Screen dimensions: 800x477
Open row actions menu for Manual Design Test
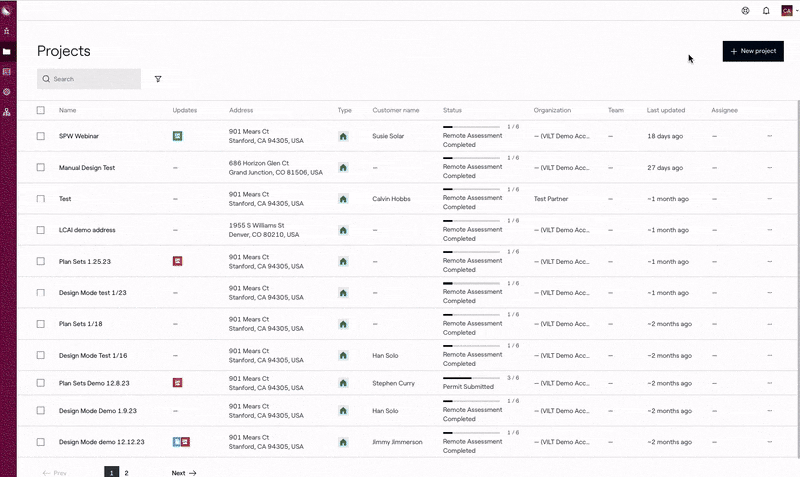[x=769, y=167]
